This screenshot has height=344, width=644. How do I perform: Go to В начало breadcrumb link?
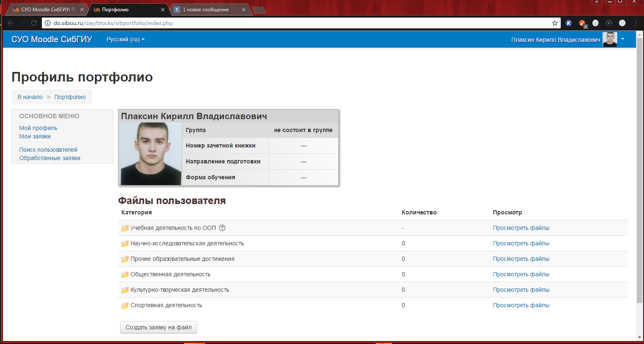coord(30,97)
